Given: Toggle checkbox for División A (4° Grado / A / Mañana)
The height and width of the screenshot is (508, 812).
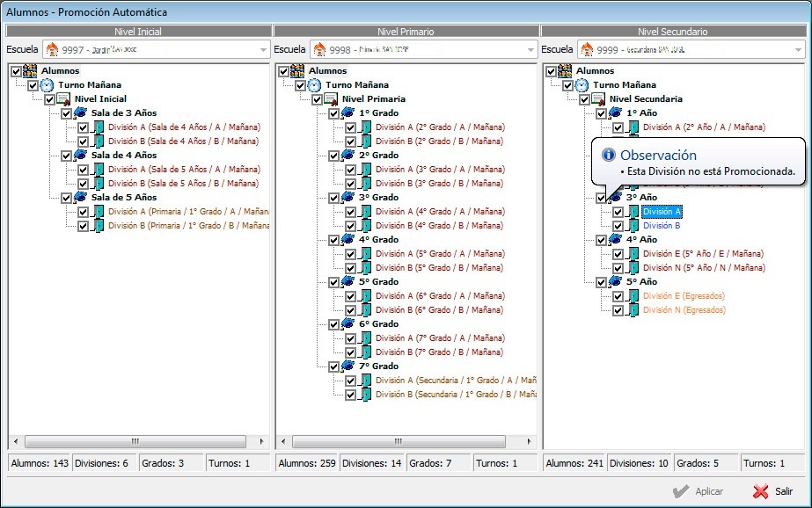Looking at the screenshot, I should [x=350, y=212].
